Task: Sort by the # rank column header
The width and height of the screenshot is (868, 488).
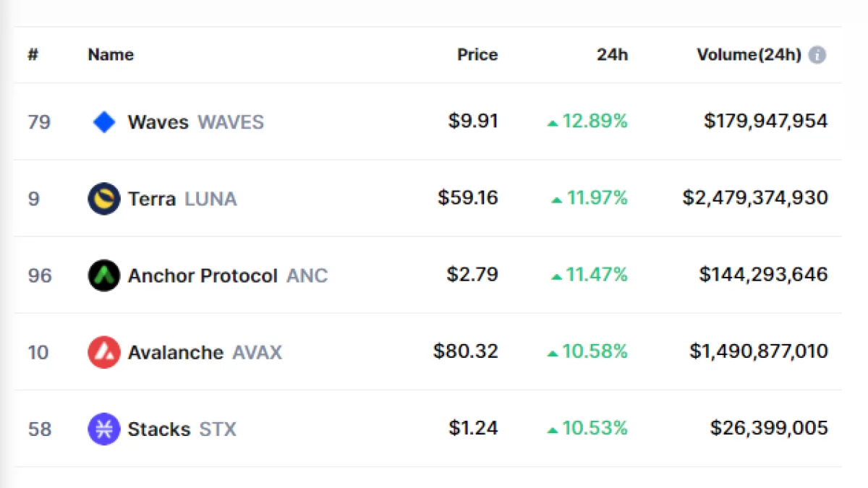Action: point(33,55)
